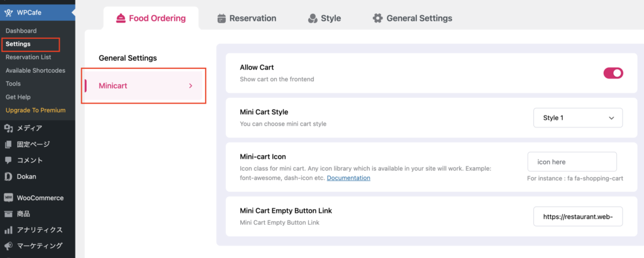
Task: Click the media (メディア) icon
Action: pyautogui.click(x=8, y=128)
